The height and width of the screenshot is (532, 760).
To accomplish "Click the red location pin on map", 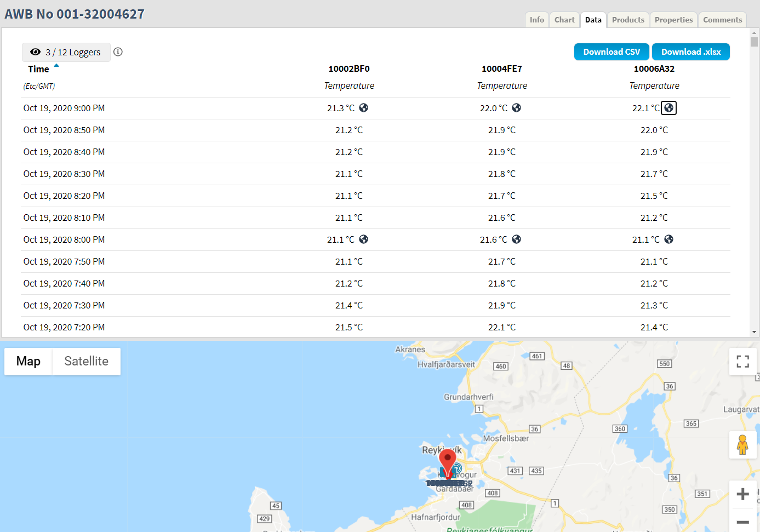I will pos(448,462).
